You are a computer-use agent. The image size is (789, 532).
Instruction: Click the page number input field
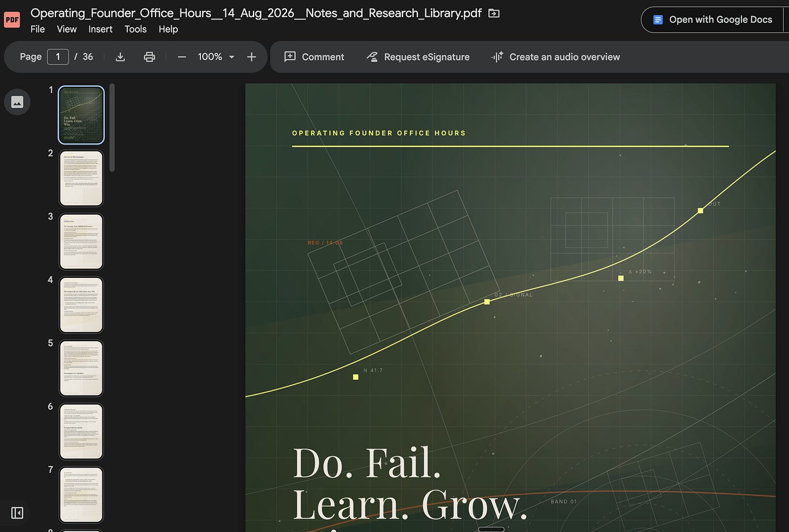pos(58,57)
